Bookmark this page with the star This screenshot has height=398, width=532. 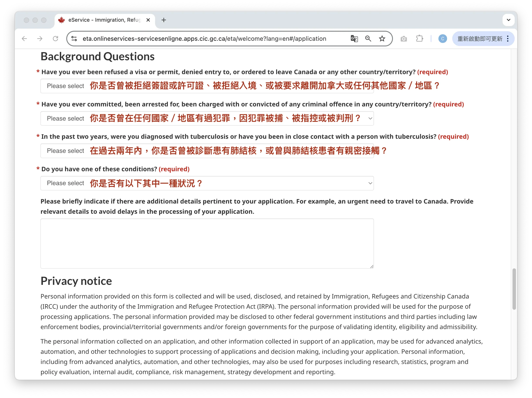(382, 39)
